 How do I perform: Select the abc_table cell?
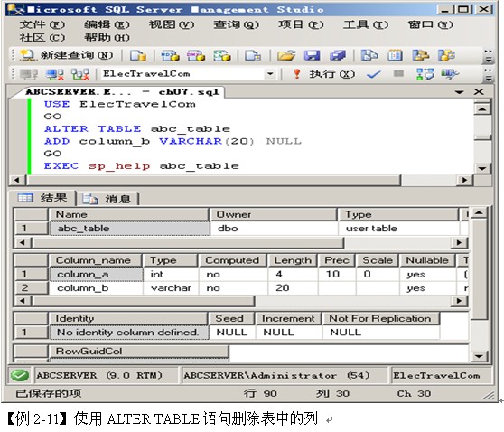click(x=130, y=229)
